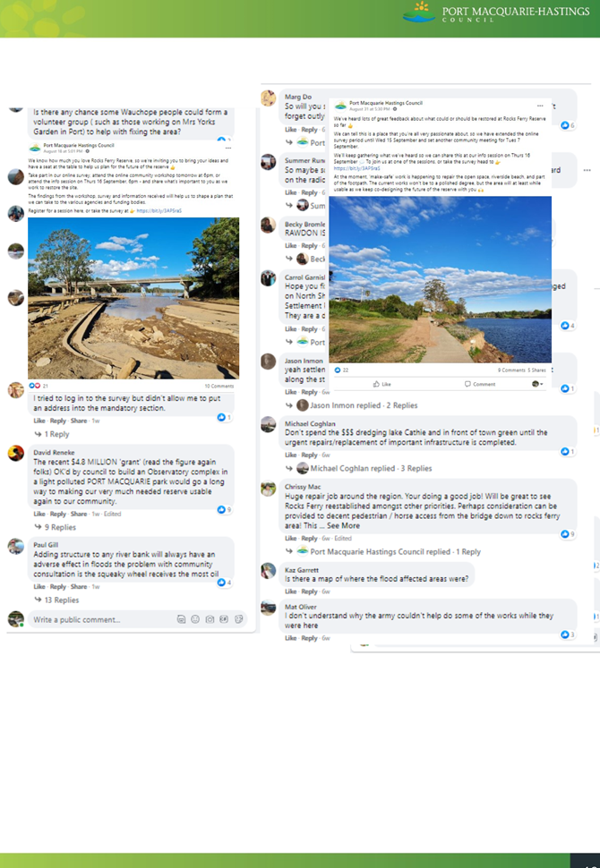Click the camera photo icon in comment box

pyautogui.click(x=210, y=619)
